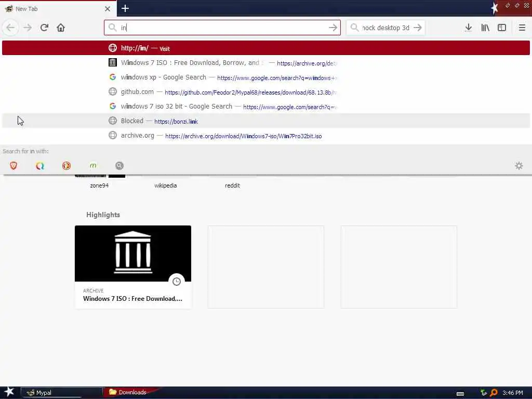
Task: Select the New Tab tab
Action: [x=58, y=9]
